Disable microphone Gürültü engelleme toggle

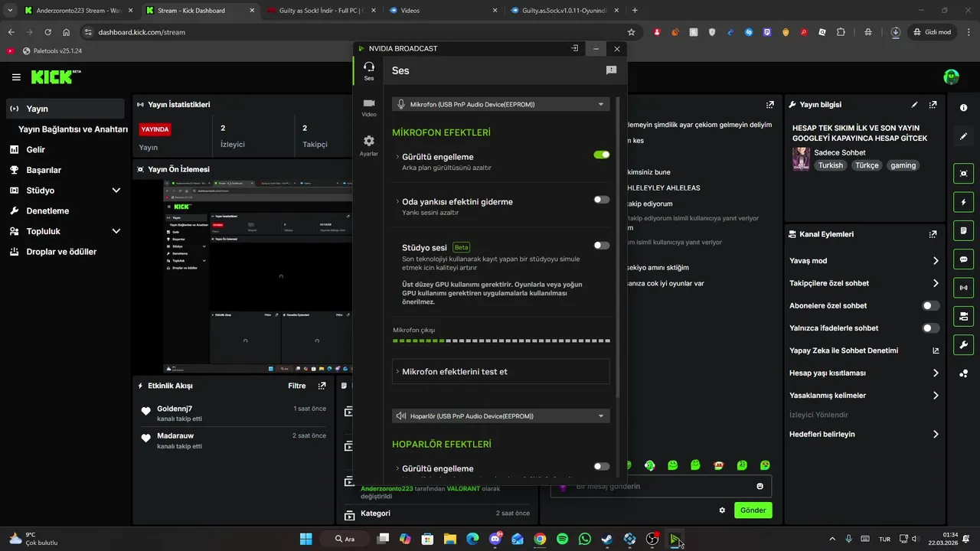(602, 155)
